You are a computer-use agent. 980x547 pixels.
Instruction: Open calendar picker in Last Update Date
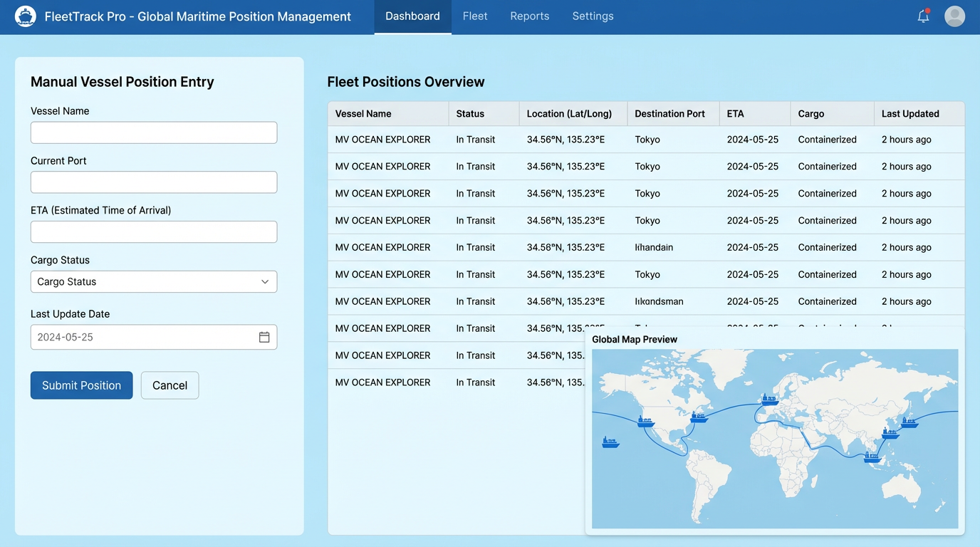[x=264, y=338]
